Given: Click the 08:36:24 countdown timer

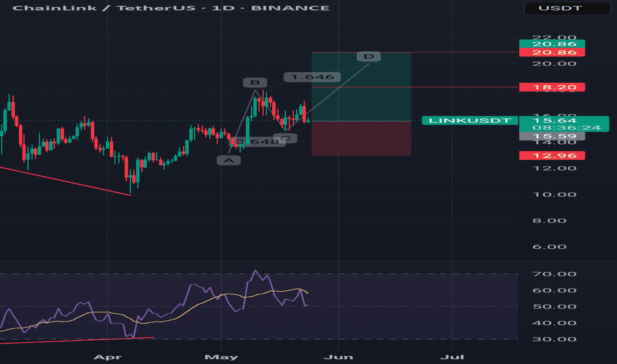Looking at the screenshot, I should 566,128.
